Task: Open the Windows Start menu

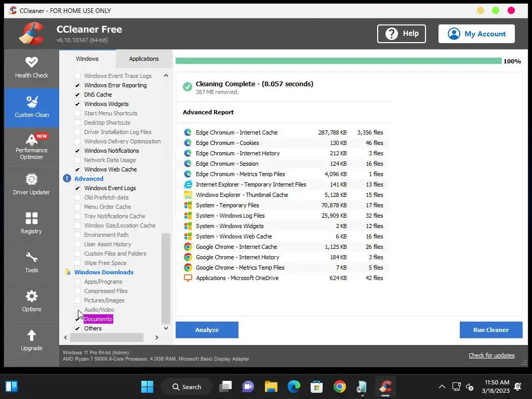Action: coord(147,387)
